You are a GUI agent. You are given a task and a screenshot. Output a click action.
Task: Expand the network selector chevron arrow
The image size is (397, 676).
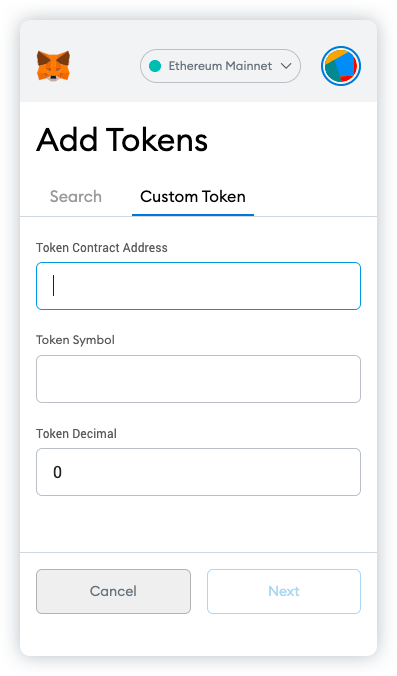point(286,66)
